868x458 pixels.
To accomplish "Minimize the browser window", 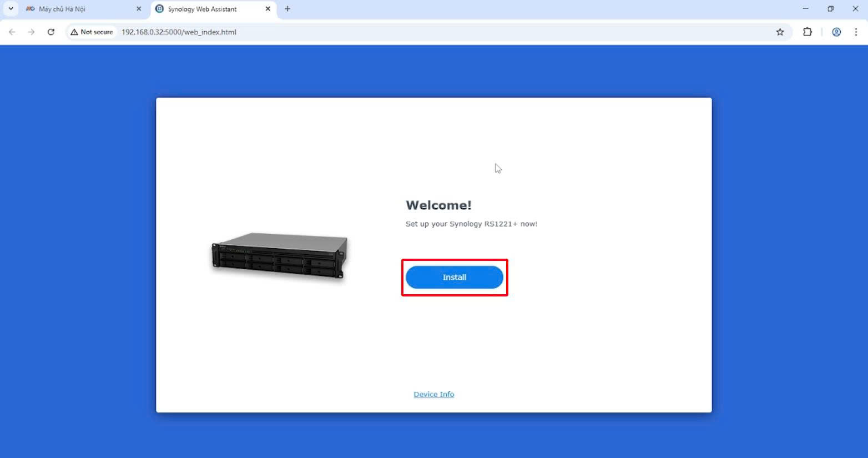I will coord(805,9).
